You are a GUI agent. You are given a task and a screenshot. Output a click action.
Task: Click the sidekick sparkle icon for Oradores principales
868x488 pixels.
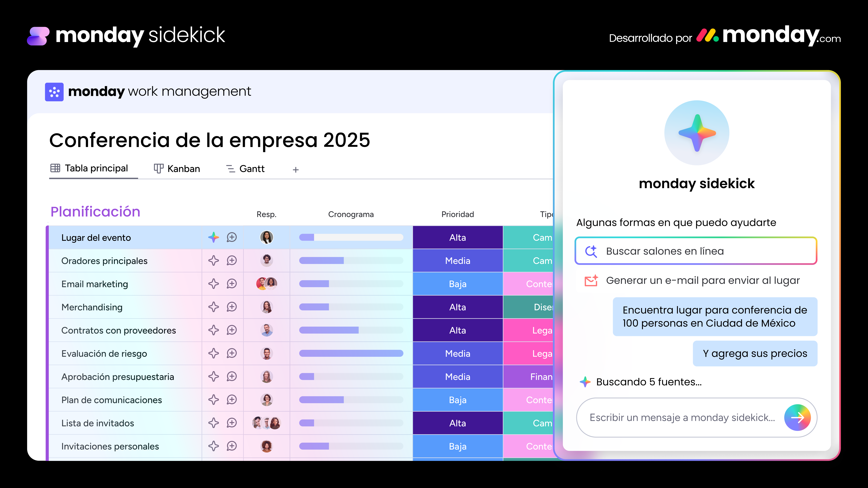click(214, 261)
